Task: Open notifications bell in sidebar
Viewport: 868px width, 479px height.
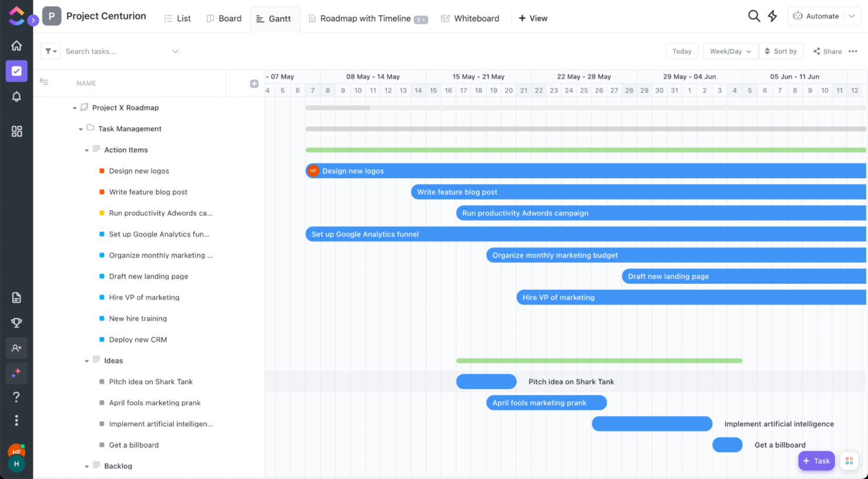Action: [x=16, y=97]
